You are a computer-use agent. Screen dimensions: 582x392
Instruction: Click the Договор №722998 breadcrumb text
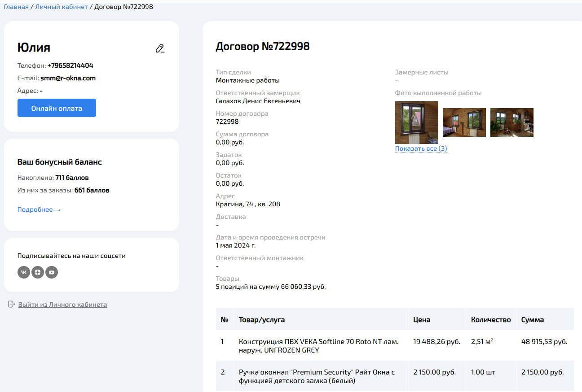pyautogui.click(x=123, y=7)
